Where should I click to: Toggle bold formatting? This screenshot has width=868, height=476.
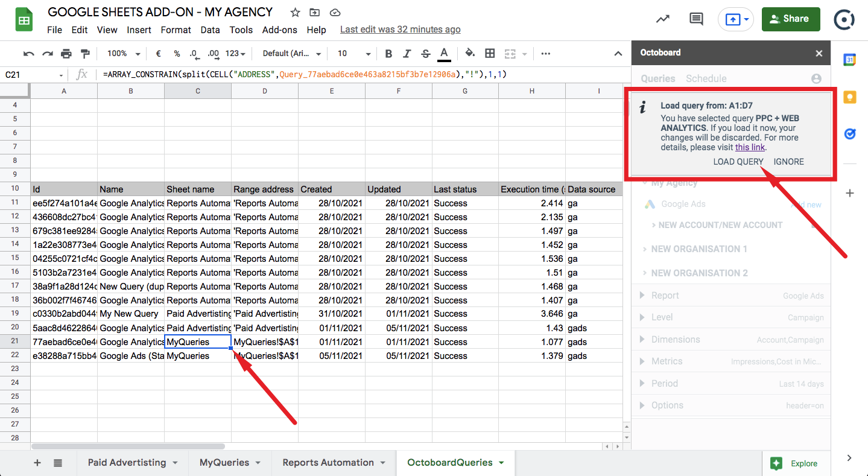[x=388, y=54]
